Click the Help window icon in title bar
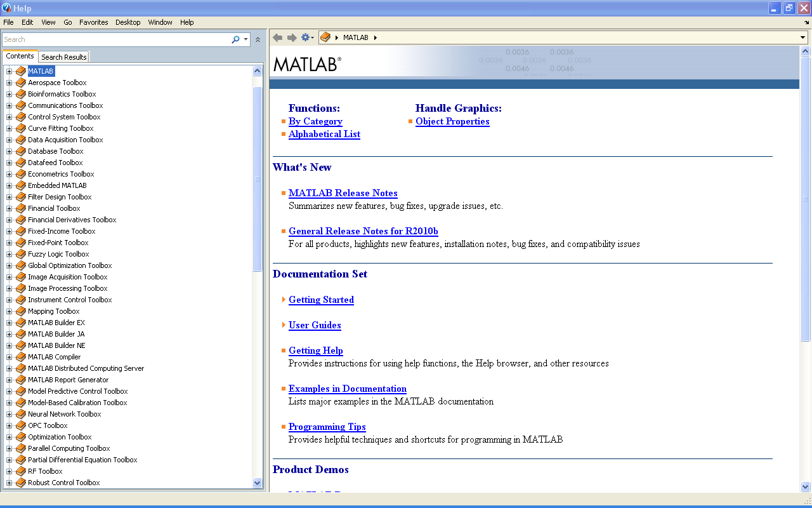 click(x=6, y=8)
